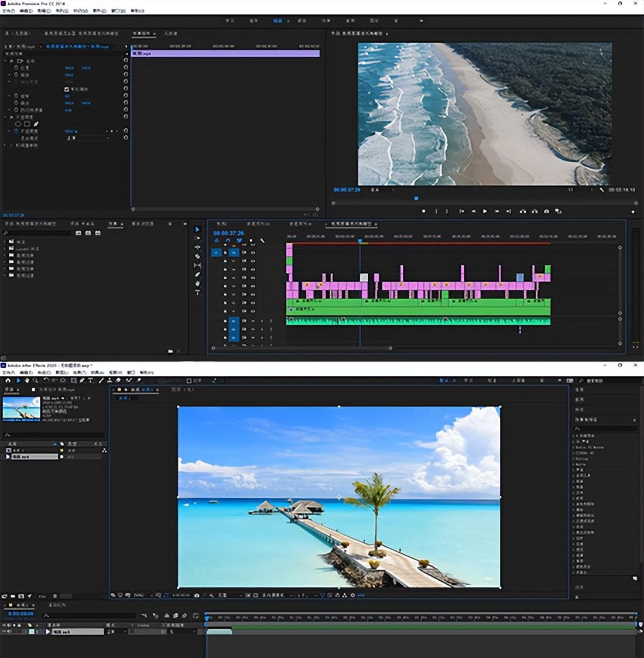Toggle Snap in the Premiere timeline header
This screenshot has width=644, height=658.
pos(227,241)
